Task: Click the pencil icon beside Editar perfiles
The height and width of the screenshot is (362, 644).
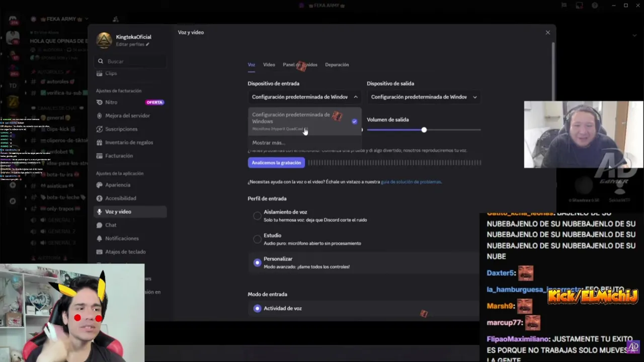Action: click(x=147, y=44)
